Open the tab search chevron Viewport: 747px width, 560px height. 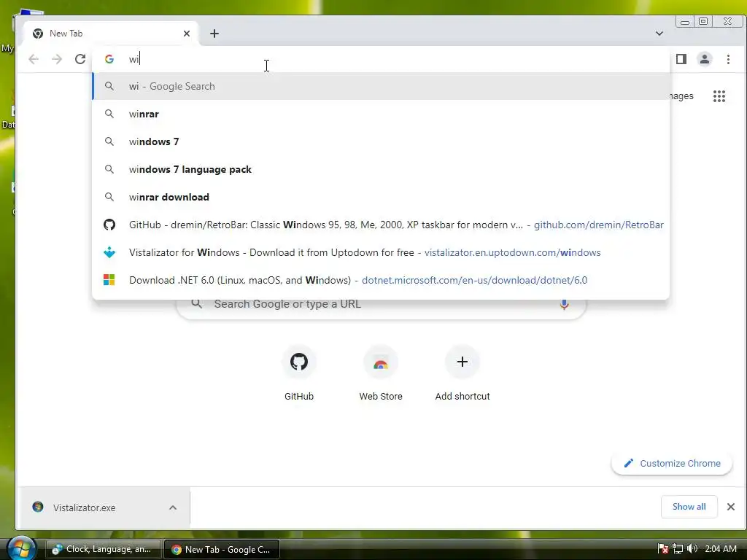coord(659,34)
